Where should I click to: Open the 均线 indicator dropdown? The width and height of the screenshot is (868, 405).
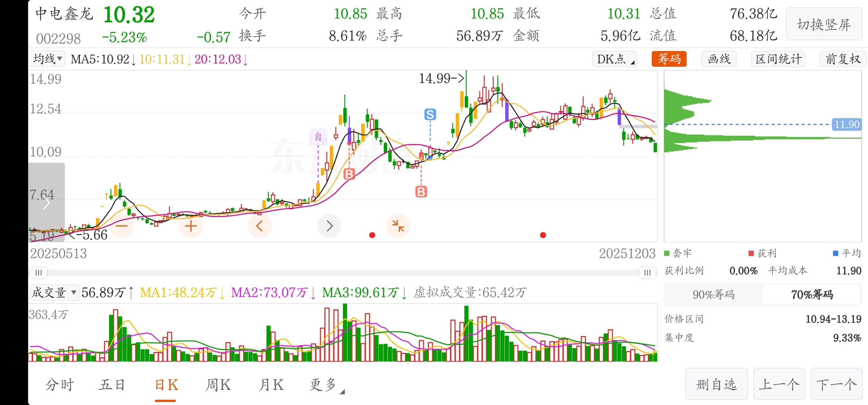click(x=47, y=59)
